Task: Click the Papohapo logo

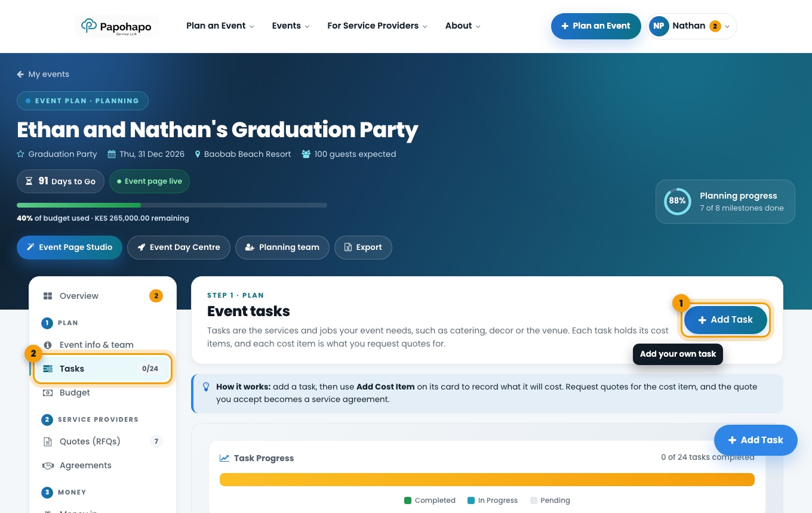Action: 117,26
